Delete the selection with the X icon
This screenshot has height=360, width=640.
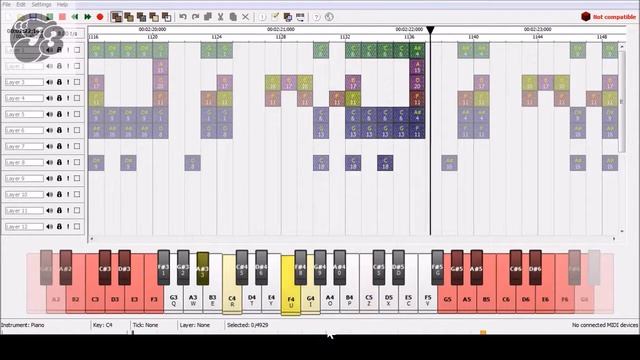coord(245,17)
